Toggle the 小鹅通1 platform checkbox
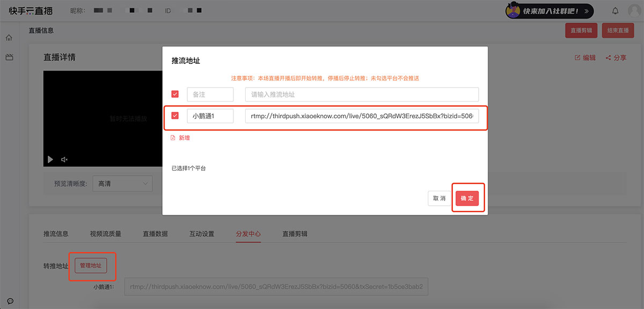This screenshot has height=309, width=644. click(175, 116)
